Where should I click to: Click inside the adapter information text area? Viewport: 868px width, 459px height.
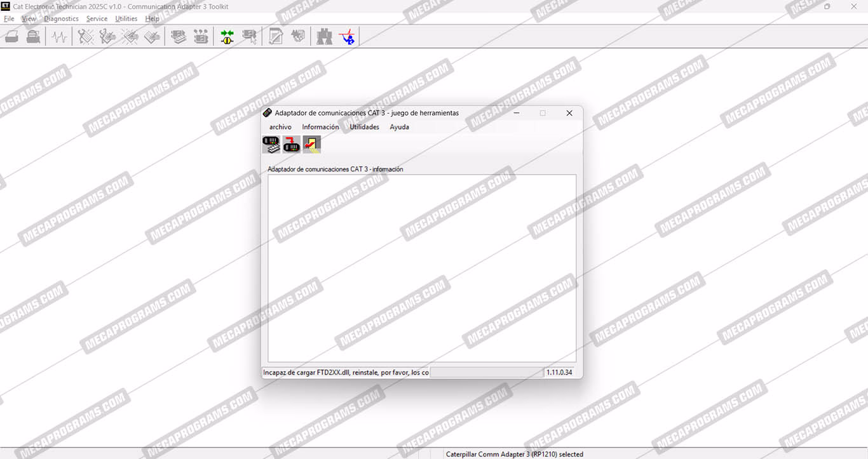point(422,268)
